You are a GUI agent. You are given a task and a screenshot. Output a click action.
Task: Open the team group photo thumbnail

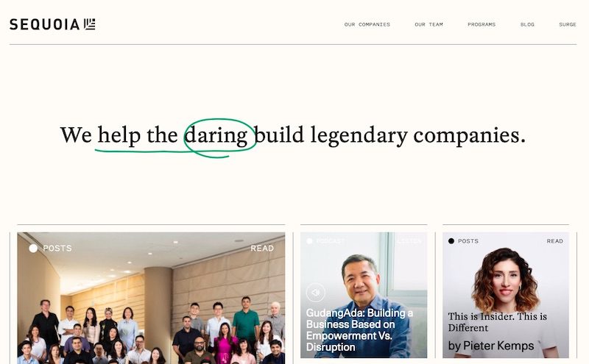[151, 298]
